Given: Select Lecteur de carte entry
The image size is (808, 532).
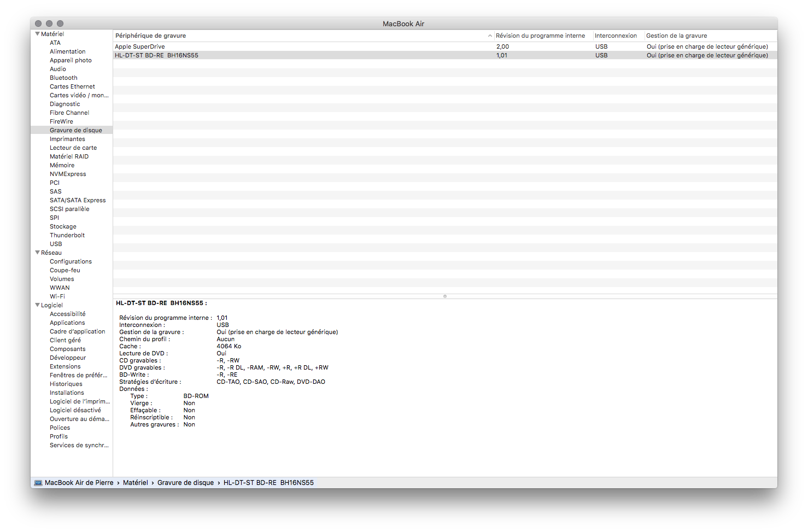Looking at the screenshot, I should click(73, 148).
